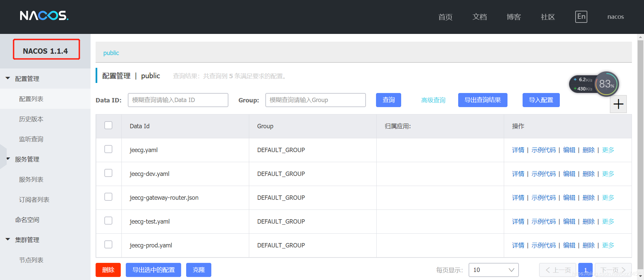Check the jeecg-dev.yaml row checkbox
This screenshot has height=280, width=644.
pos(108,173)
